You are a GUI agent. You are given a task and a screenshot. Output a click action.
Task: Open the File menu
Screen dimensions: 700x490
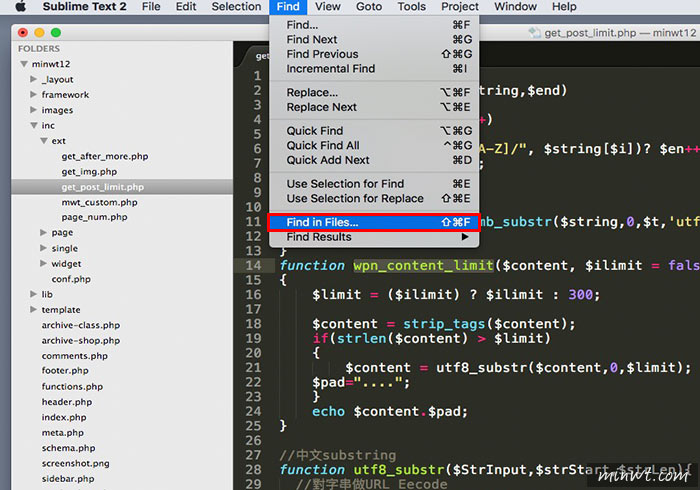pyautogui.click(x=151, y=6)
